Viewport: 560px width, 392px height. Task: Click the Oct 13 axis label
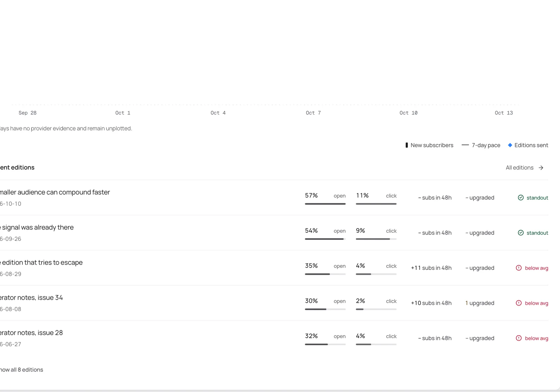pyautogui.click(x=504, y=113)
